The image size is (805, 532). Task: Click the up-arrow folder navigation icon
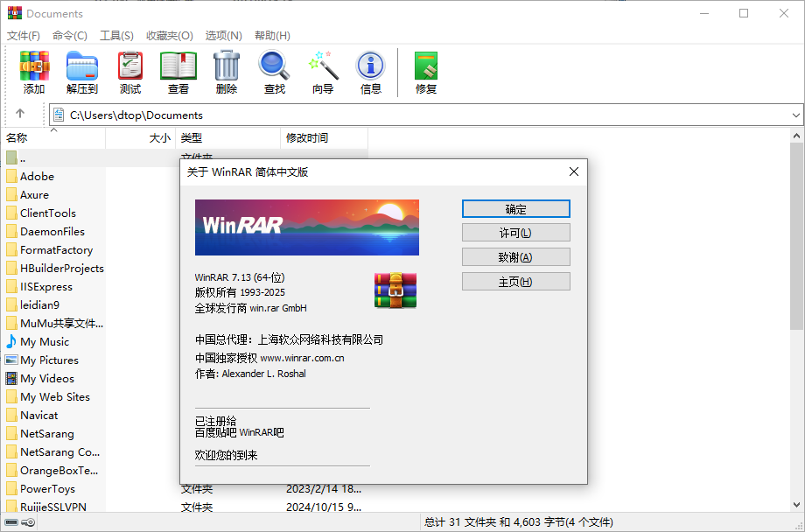[x=19, y=114]
